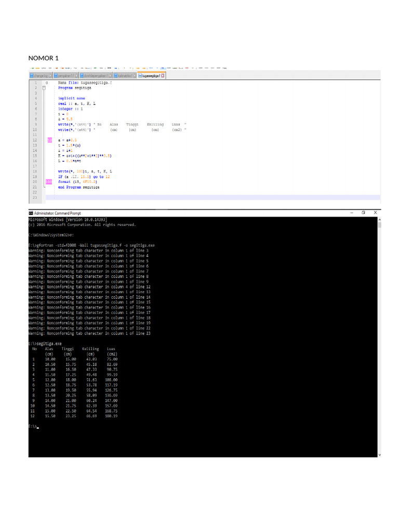Click the Command Prompt vertical scrollbar thumb
The width and height of the screenshot is (399, 532).
(x=379, y=224)
